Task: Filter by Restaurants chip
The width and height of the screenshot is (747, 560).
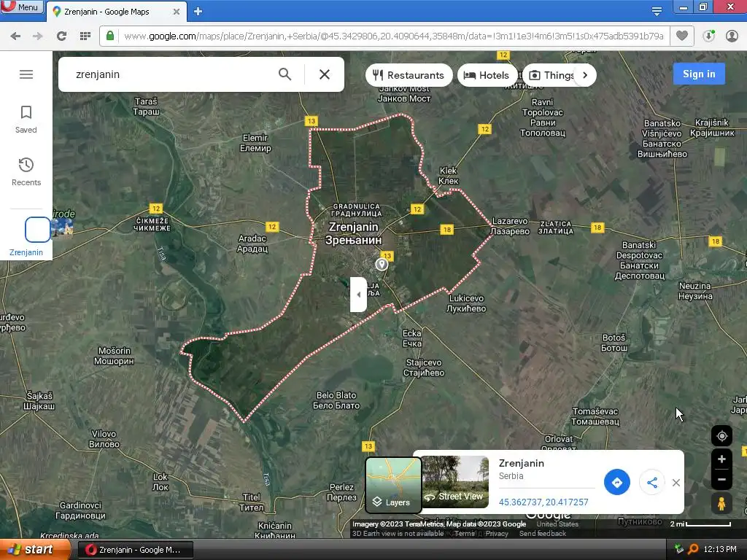Action: [x=409, y=75]
